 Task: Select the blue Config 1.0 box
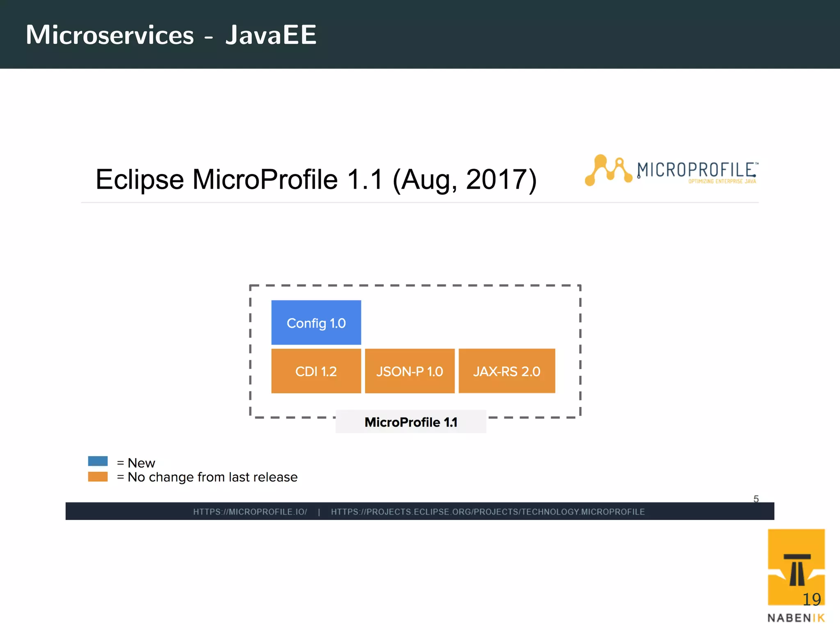[316, 323]
